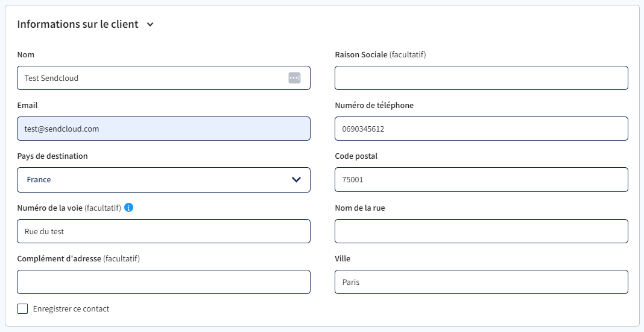Click the chevron arrow in France dropdown
The width and height of the screenshot is (644, 332).
coord(296,180)
